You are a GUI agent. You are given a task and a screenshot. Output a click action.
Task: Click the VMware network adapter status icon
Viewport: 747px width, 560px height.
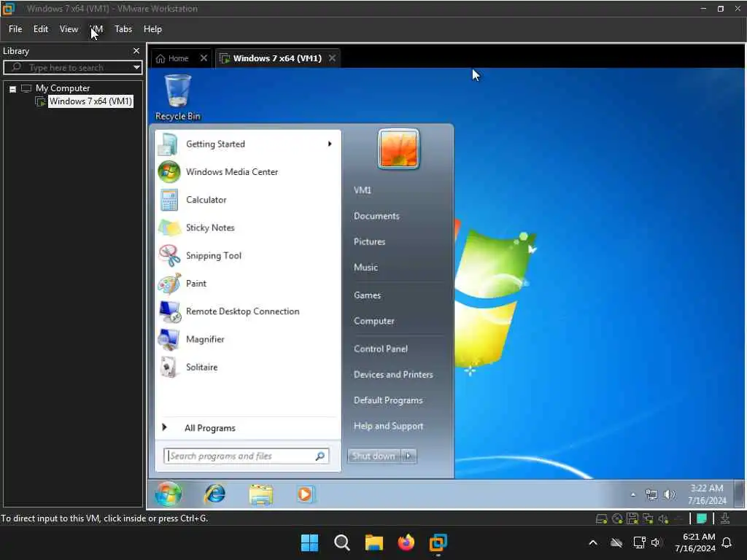pyautogui.click(x=648, y=518)
